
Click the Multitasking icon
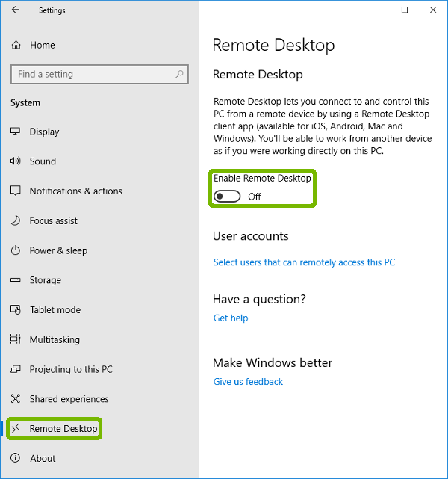pyautogui.click(x=15, y=339)
